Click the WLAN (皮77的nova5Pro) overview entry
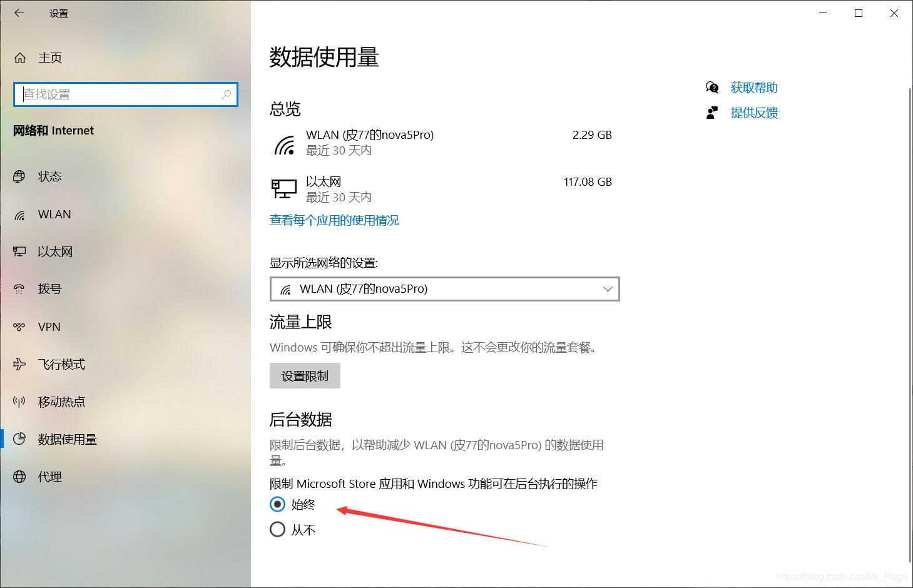 (x=370, y=134)
